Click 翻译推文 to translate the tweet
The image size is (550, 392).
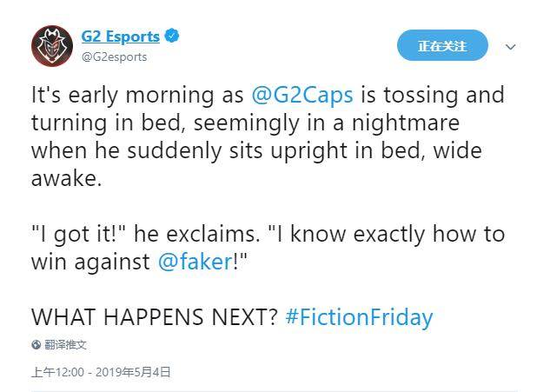point(65,345)
